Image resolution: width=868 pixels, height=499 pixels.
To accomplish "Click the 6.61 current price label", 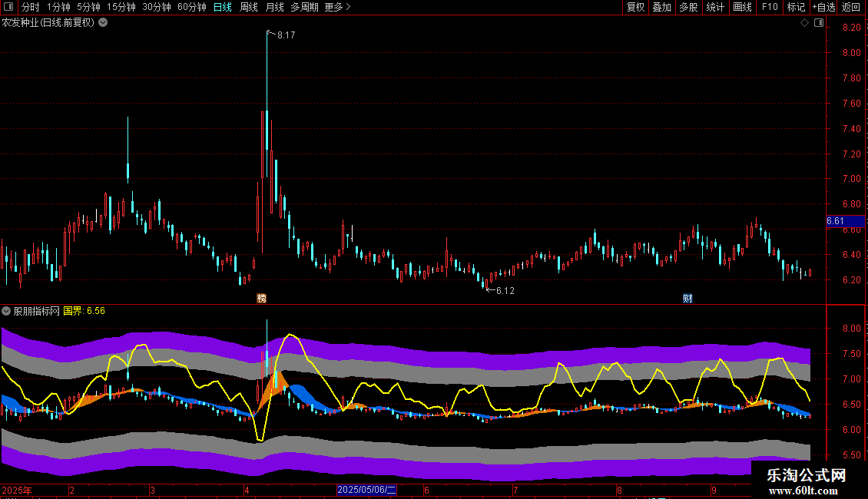I will pyautogui.click(x=836, y=221).
